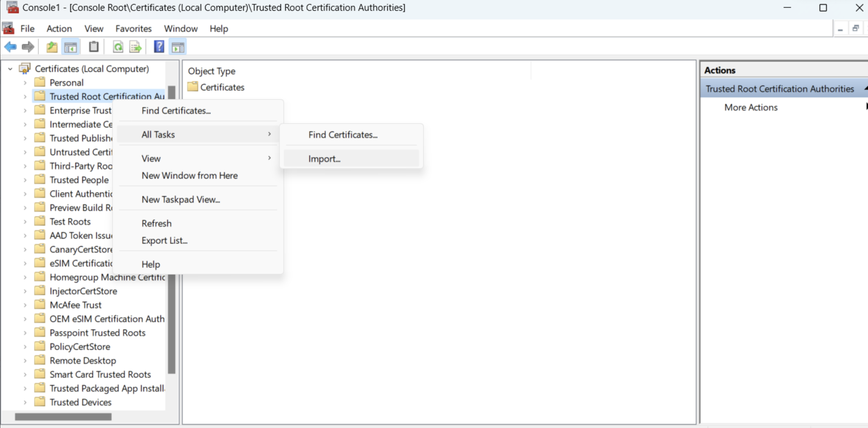
Task: Click the blue Back arrow toolbar icon
Action: 11,47
